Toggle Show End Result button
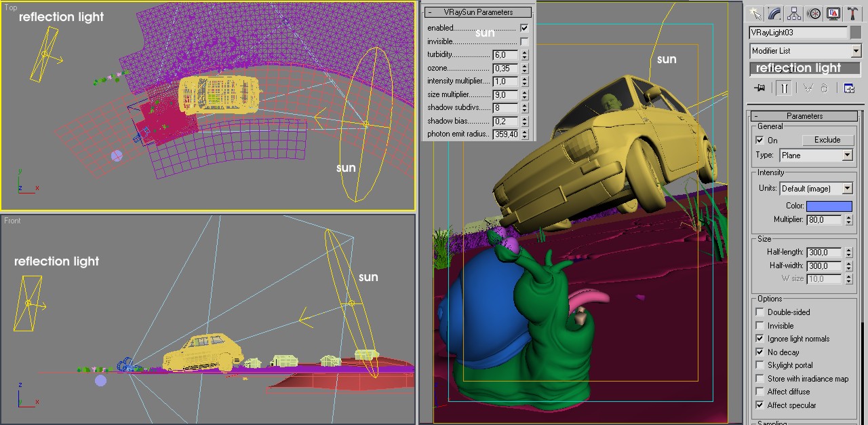The width and height of the screenshot is (868, 425). point(784,88)
